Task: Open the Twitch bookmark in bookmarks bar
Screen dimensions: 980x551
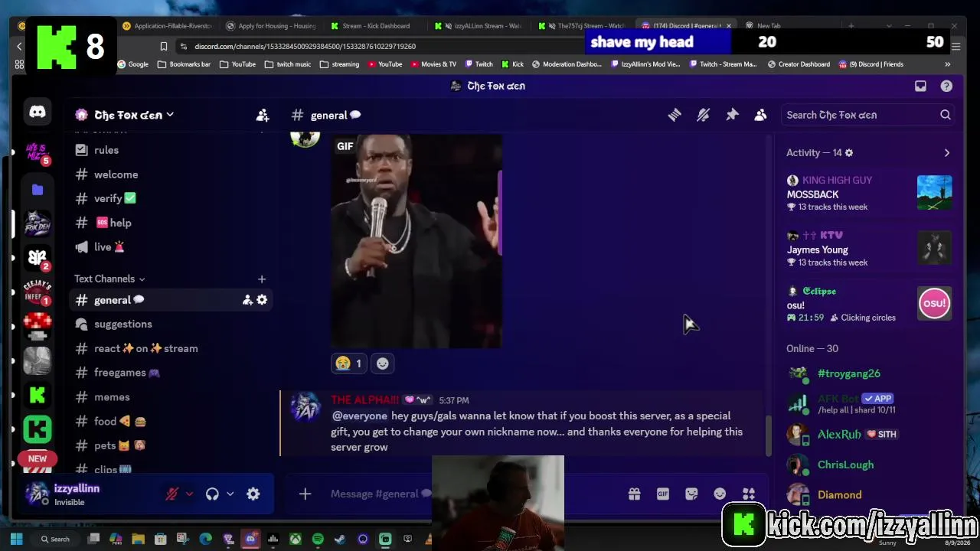Action: pos(478,64)
